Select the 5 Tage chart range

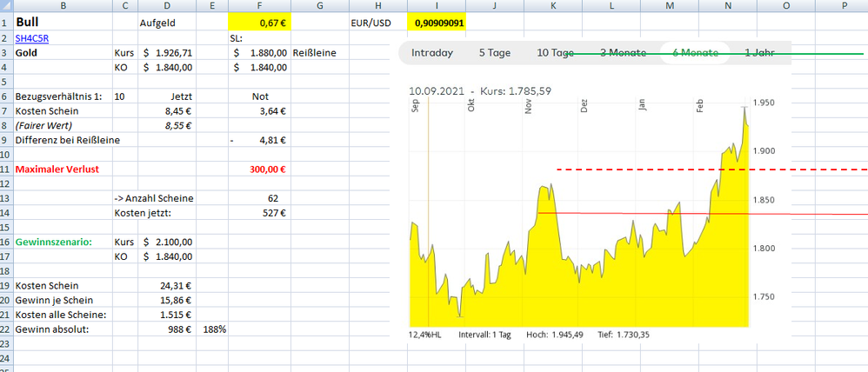pos(495,52)
